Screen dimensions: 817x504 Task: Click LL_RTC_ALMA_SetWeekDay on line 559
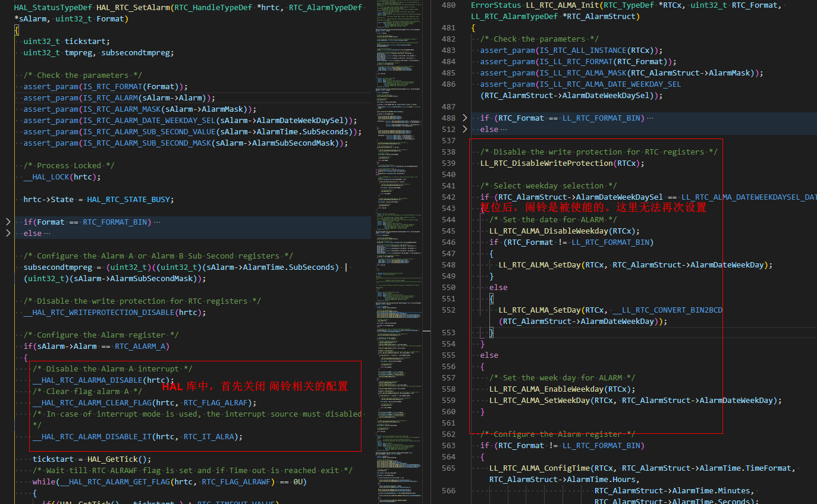[x=540, y=401]
